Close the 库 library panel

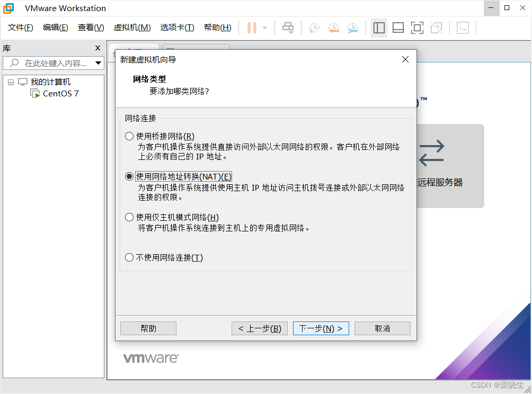coord(97,48)
